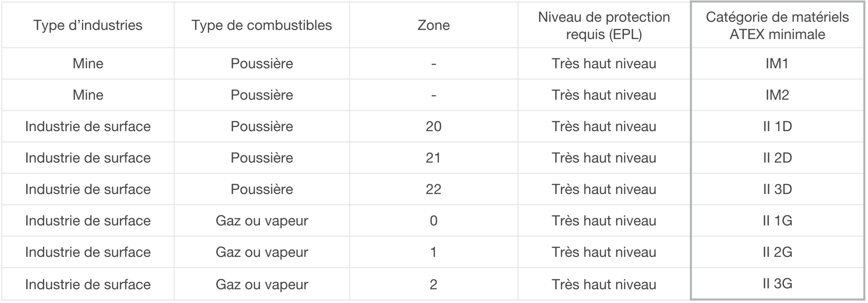Select the zone 20 cell
The height and width of the screenshot is (303, 868).
point(434,126)
